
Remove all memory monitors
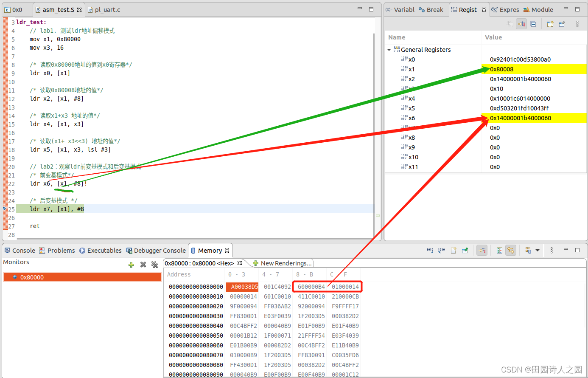tap(154, 265)
